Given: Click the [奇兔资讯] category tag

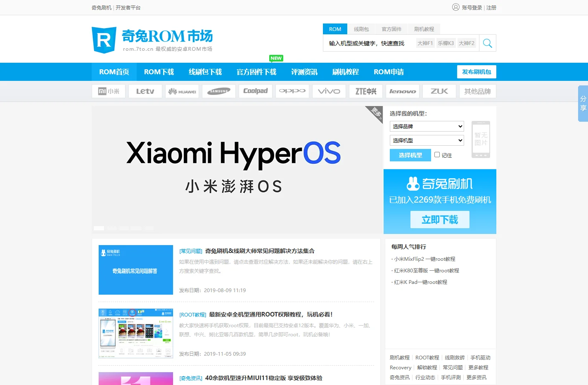Looking at the screenshot, I should coord(191,378).
